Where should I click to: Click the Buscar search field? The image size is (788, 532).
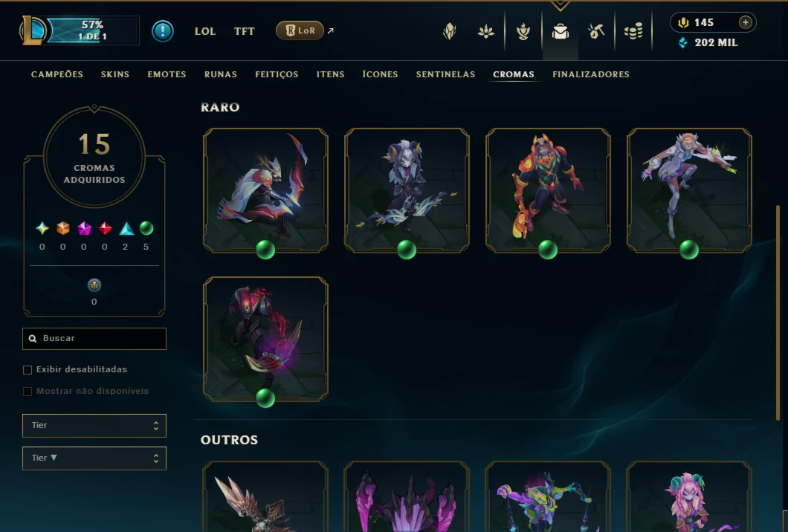pos(94,339)
